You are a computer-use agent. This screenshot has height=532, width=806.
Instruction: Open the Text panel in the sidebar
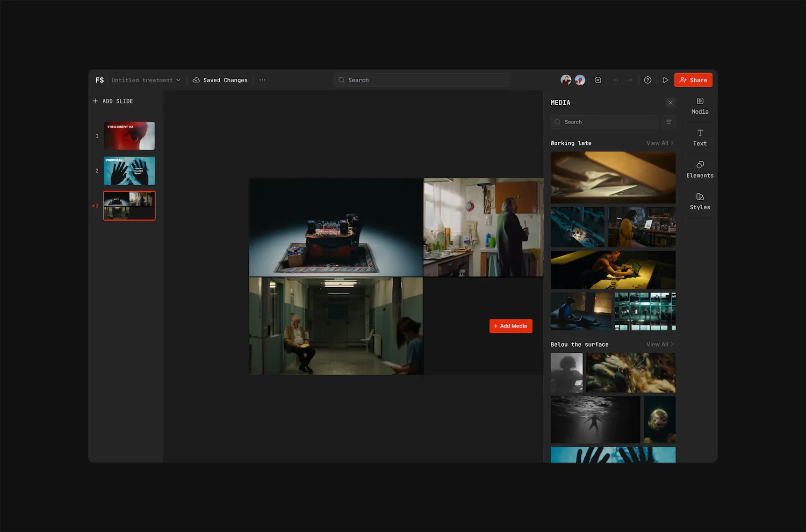(x=700, y=138)
